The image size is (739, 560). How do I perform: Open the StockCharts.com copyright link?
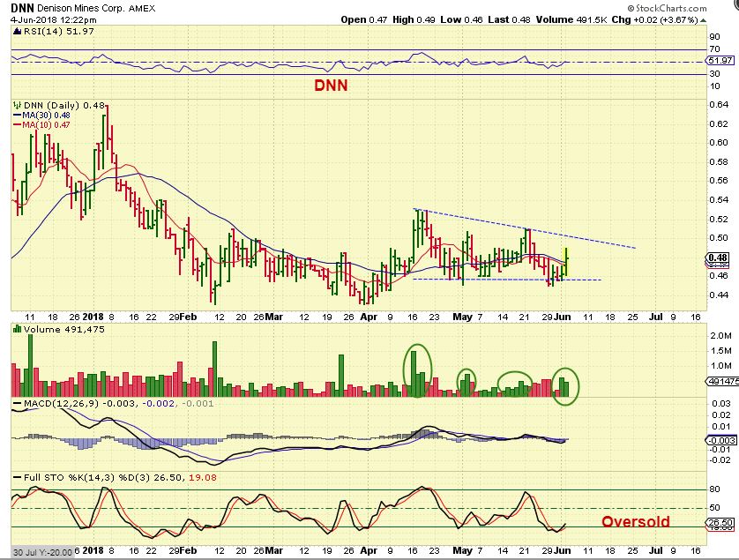(x=667, y=8)
